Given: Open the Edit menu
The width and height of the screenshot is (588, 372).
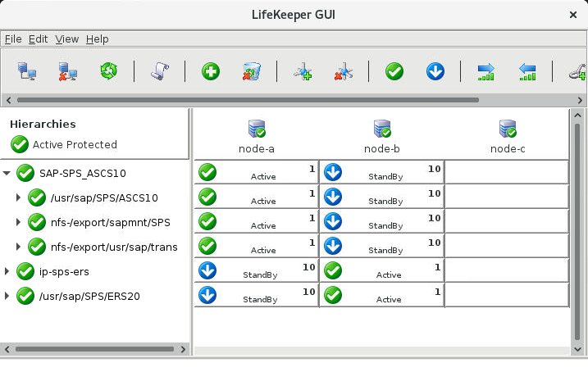Looking at the screenshot, I should [39, 39].
